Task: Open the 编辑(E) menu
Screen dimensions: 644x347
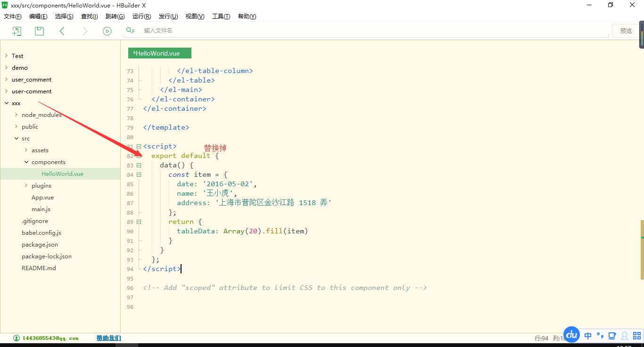Action: click(38, 17)
